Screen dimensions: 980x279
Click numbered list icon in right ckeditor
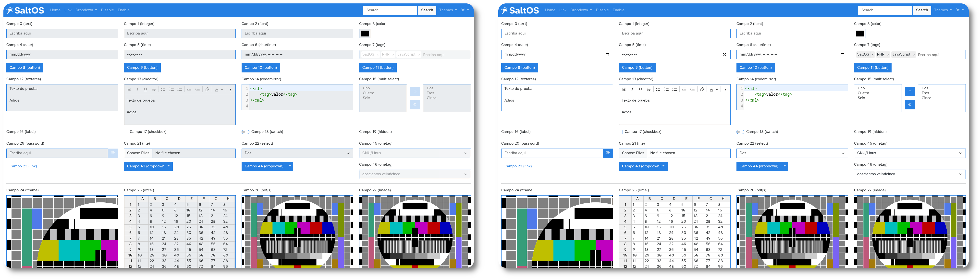pos(666,90)
